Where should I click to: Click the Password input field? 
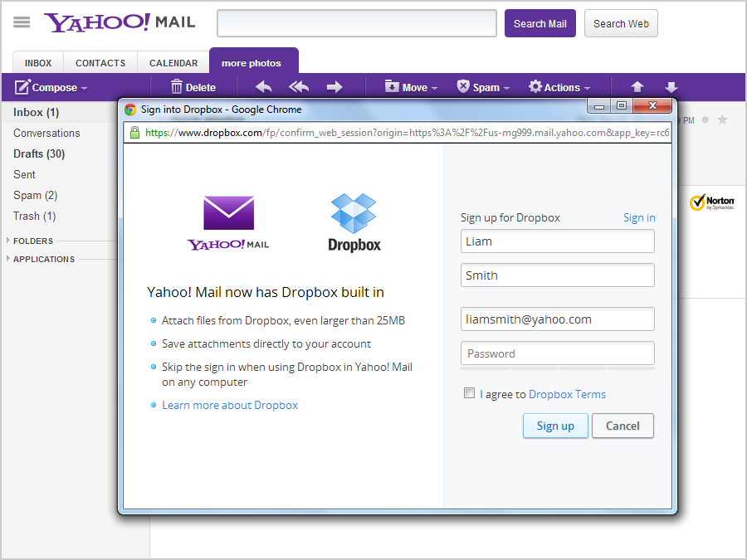tap(557, 353)
